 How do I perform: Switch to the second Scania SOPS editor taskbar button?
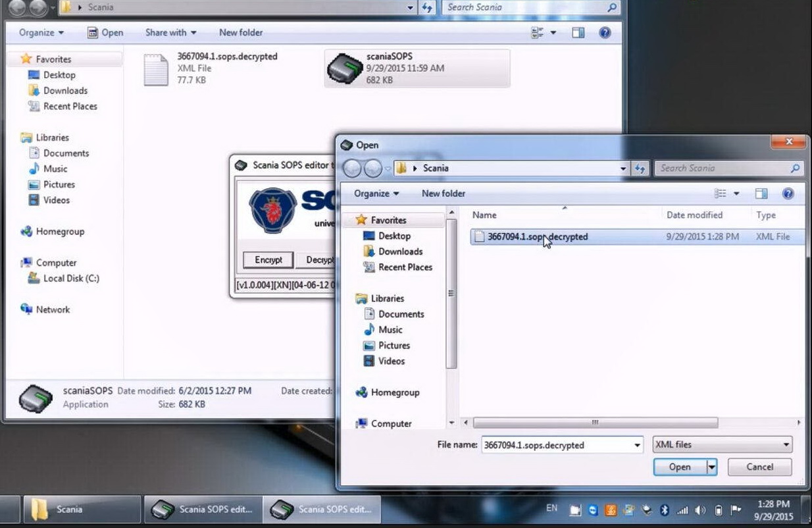322,510
